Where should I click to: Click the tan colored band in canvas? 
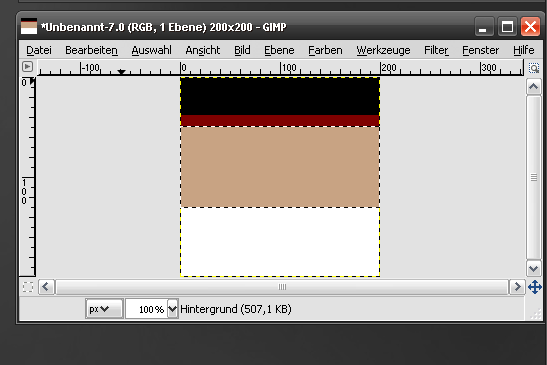coord(280,167)
